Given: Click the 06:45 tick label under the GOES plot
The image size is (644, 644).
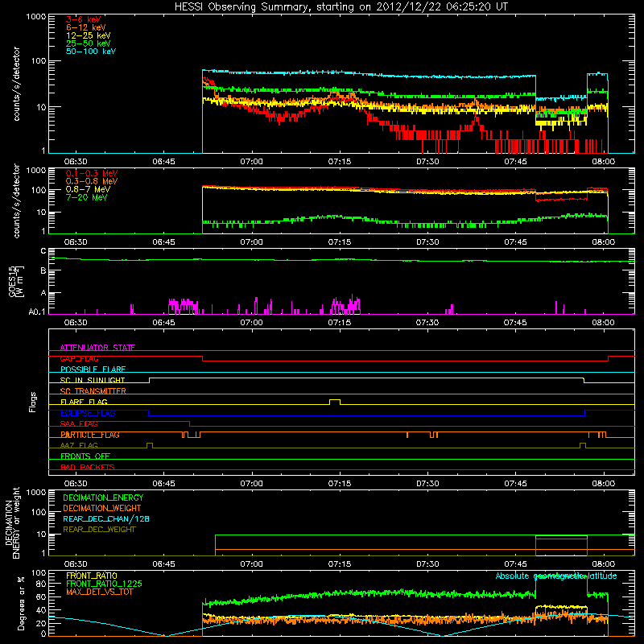Looking at the screenshot, I should coord(163,323).
